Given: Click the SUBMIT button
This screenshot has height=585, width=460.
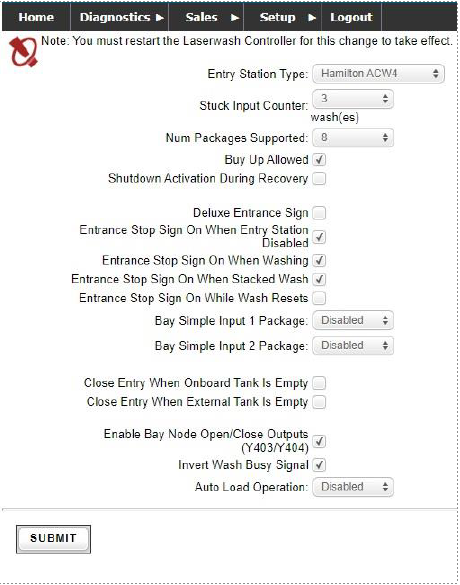Looking at the screenshot, I should coord(53,539).
